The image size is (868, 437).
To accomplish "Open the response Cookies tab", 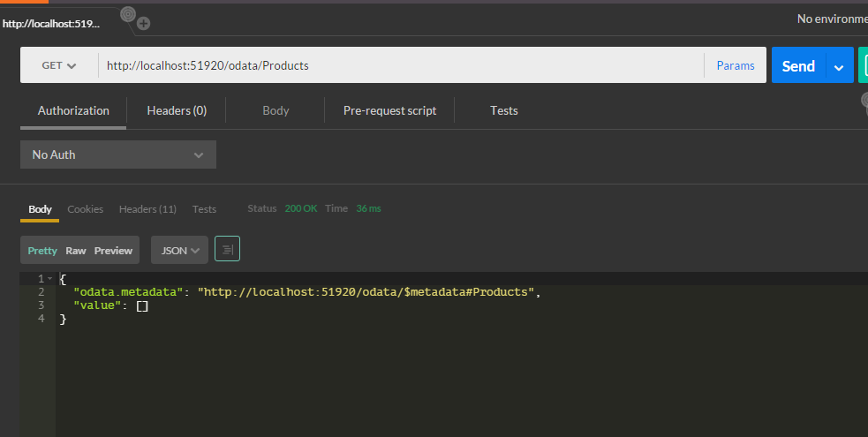I will pos(86,209).
